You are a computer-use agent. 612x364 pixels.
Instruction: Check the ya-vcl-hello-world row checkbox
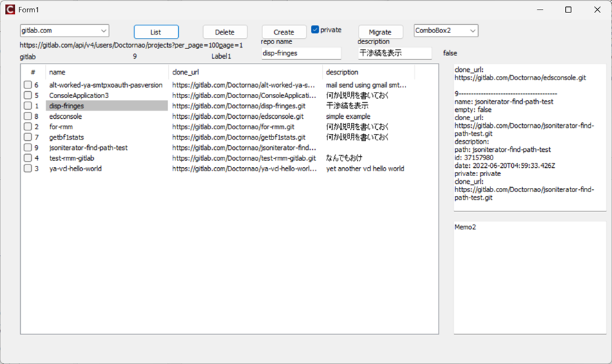coord(28,169)
